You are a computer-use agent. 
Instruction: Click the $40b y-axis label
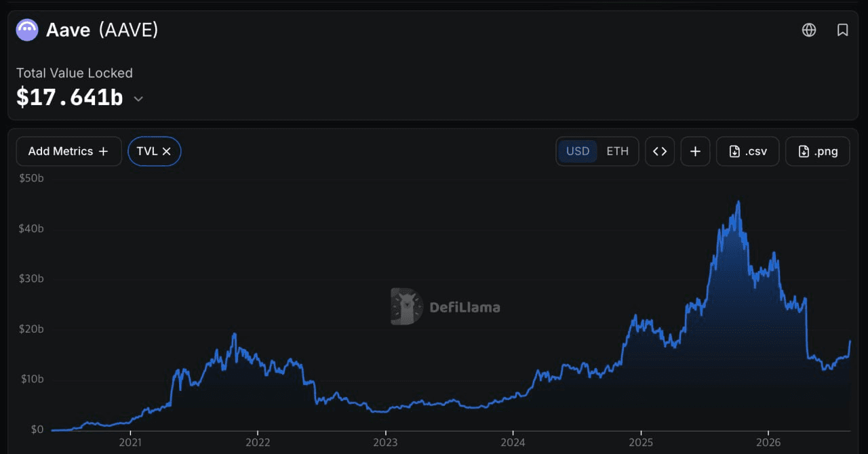click(31, 228)
